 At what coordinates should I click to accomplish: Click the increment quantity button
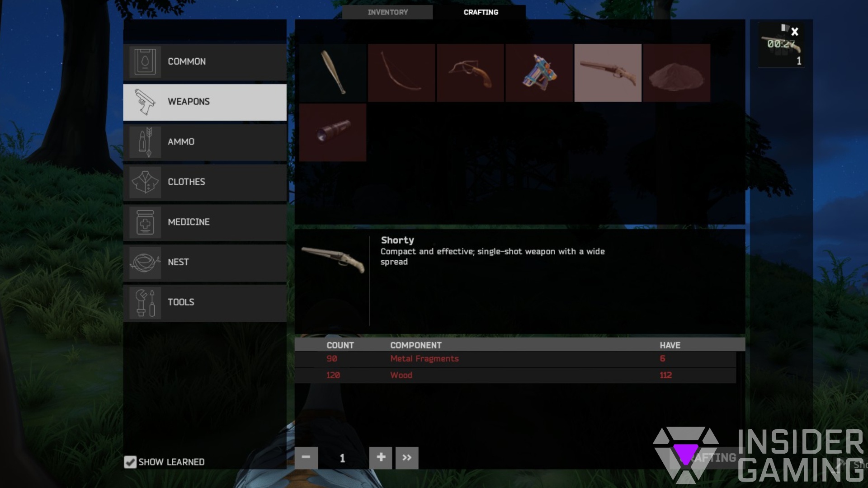click(x=380, y=458)
